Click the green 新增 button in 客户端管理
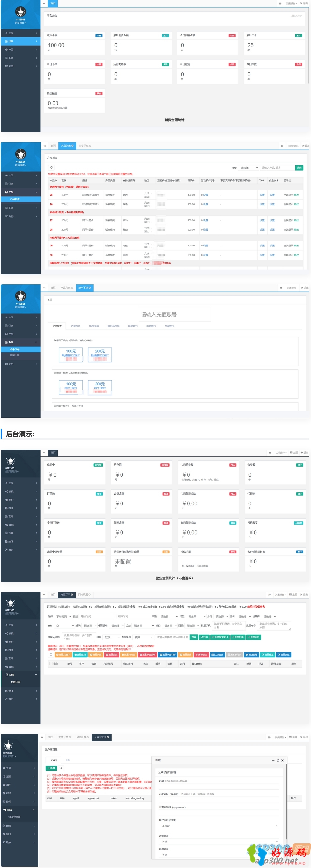Screen dimensions: 311x868 (x=52, y=768)
